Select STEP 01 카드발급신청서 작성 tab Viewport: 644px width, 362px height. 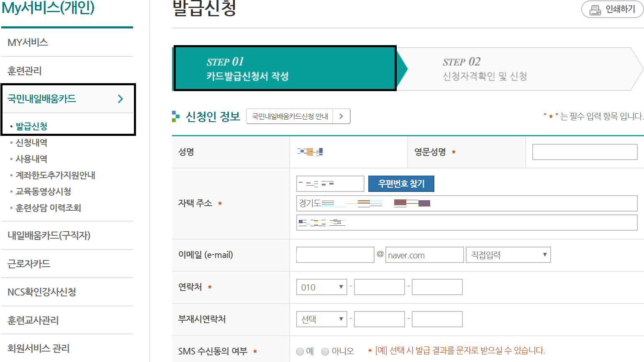(x=285, y=68)
